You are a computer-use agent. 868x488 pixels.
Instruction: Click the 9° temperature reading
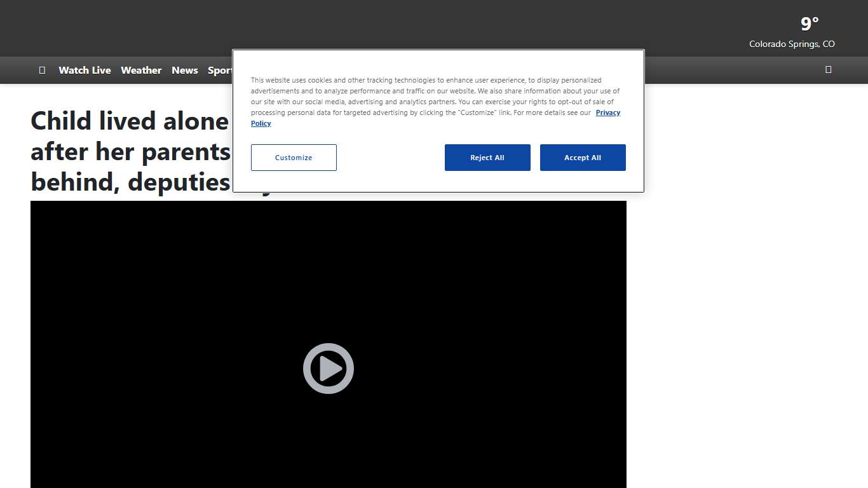(809, 24)
